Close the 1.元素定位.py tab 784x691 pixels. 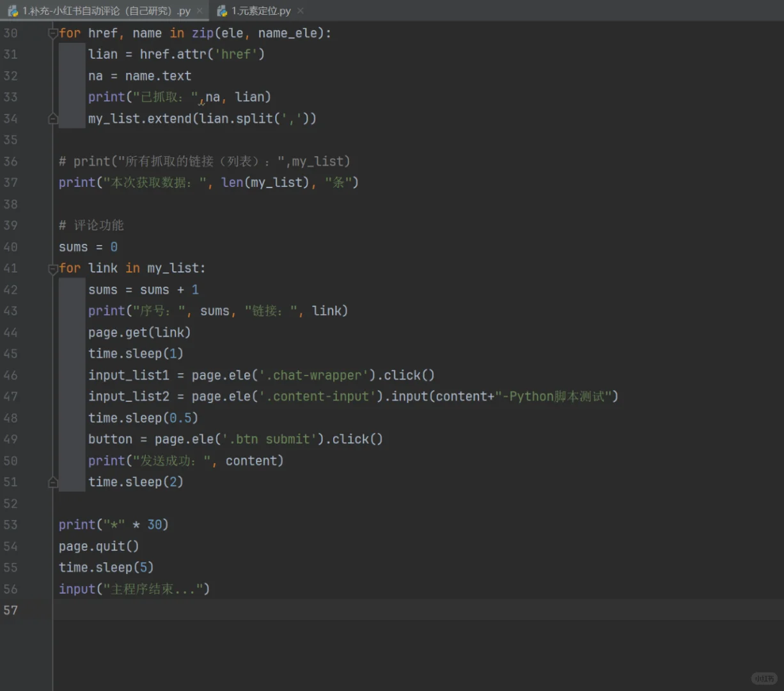tap(301, 11)
